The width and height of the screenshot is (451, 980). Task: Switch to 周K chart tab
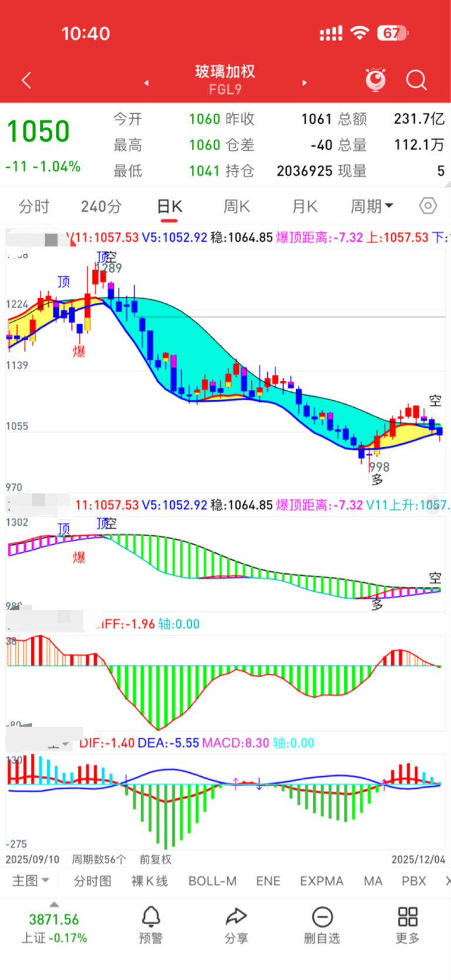[x=237, y=206]
